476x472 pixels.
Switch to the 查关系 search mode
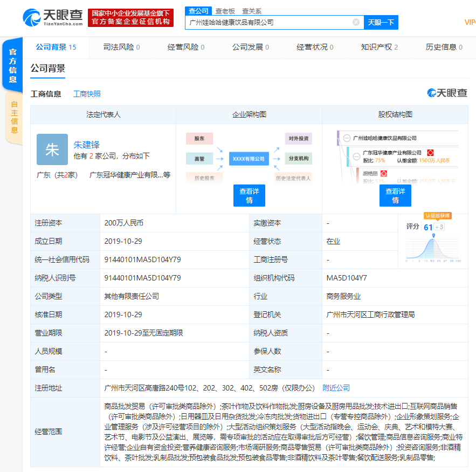pyautogui.click(x=251, y=10)
